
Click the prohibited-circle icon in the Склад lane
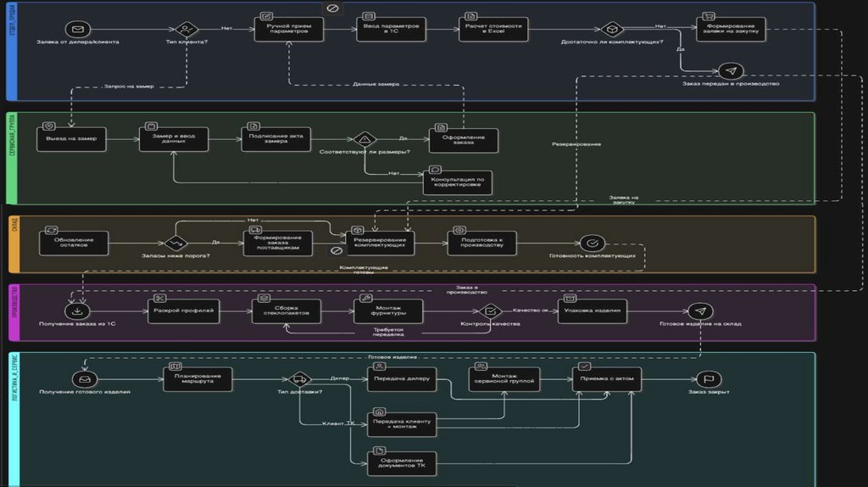pos(336,250)
